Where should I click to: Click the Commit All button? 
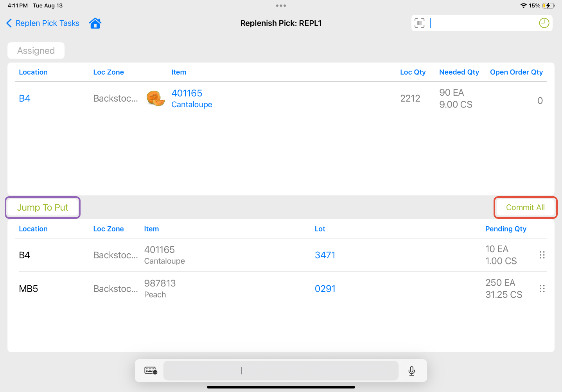pos(525,208)
